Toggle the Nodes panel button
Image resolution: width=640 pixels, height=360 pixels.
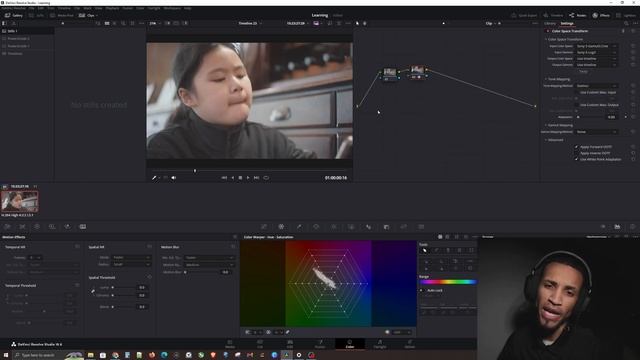578,16
